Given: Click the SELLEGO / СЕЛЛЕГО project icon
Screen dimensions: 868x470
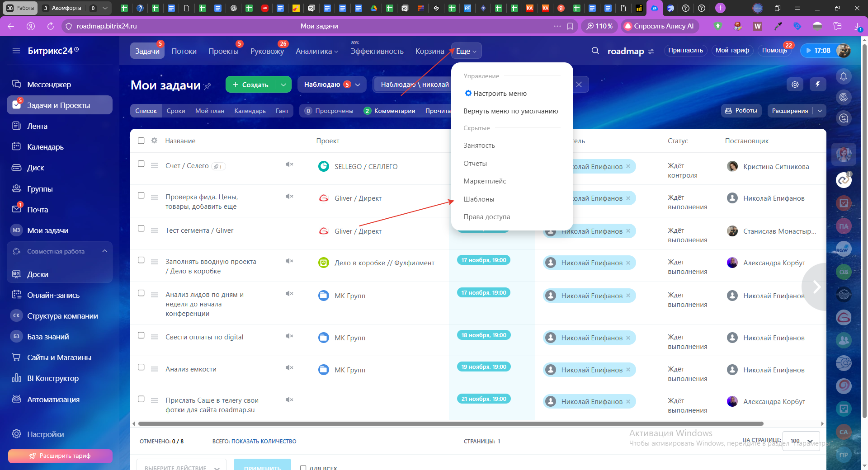Looking at the screenshot, I should (x=324, y=166).
